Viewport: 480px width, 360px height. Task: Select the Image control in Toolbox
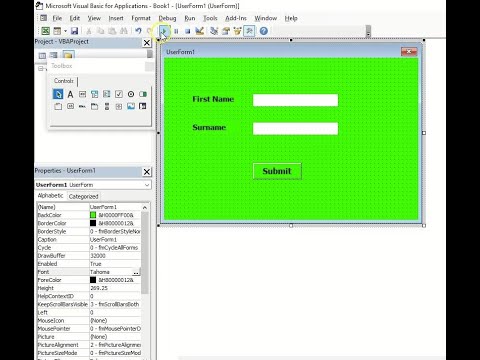pyautogui.click(x=131, y=106)
